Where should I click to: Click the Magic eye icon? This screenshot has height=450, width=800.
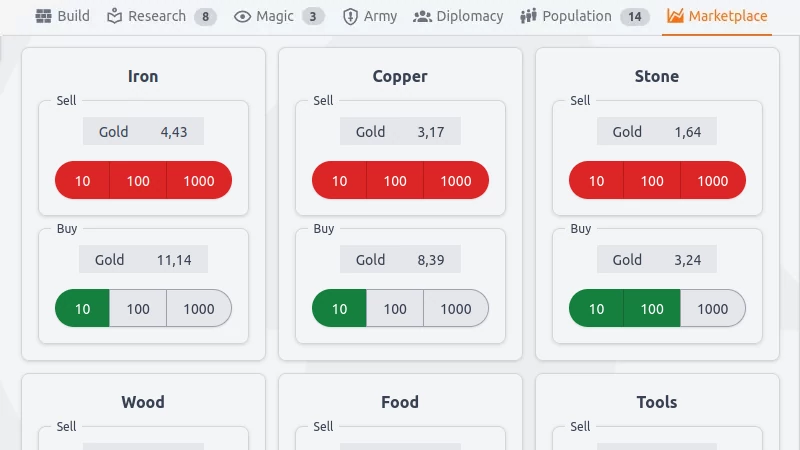click(242, 16)
